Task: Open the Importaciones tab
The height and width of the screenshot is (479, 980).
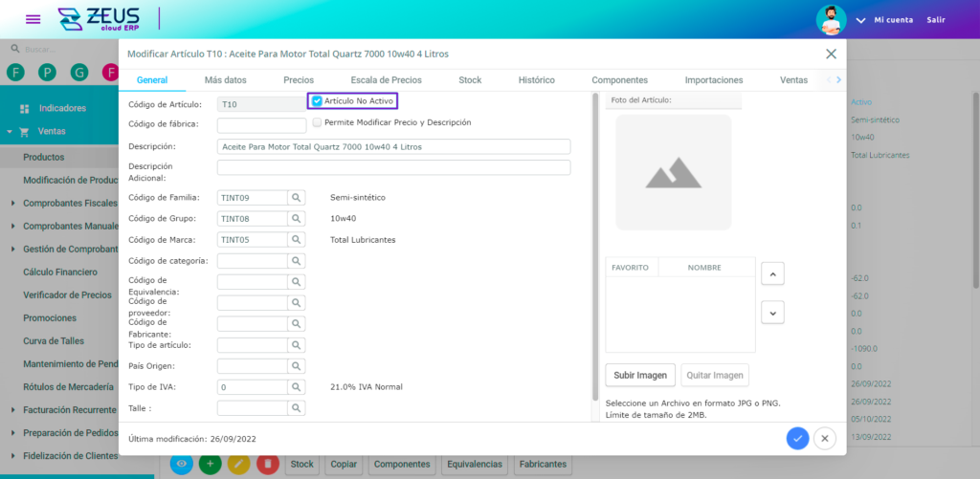Action: tap(714, 80)
